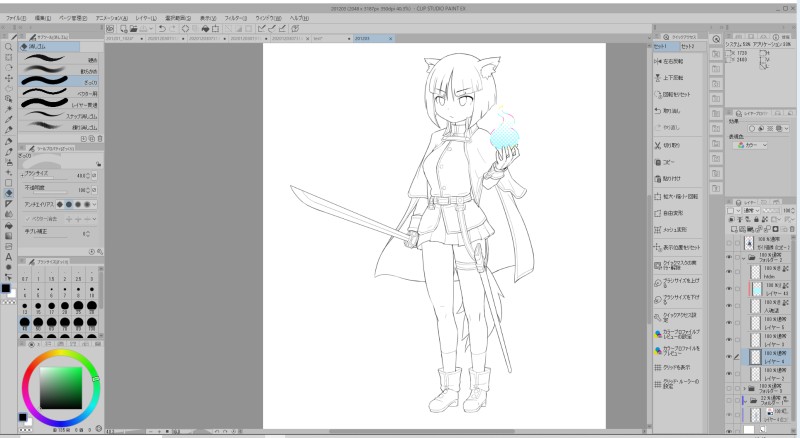Viewport: 800px width, 438px height.
Task: Click the trash icon below sub tool list
Action: [100, 138]
